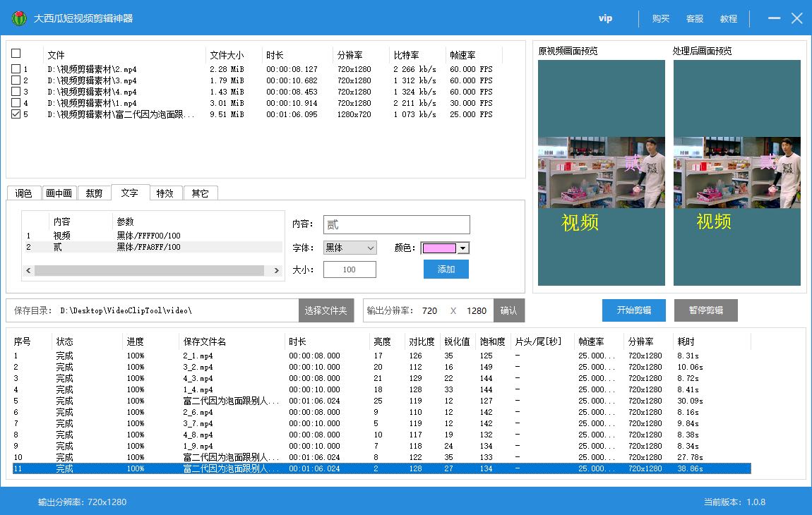812x515 pixels.
Task: Click the 确认 resolution confirm button
Action: 509,310
